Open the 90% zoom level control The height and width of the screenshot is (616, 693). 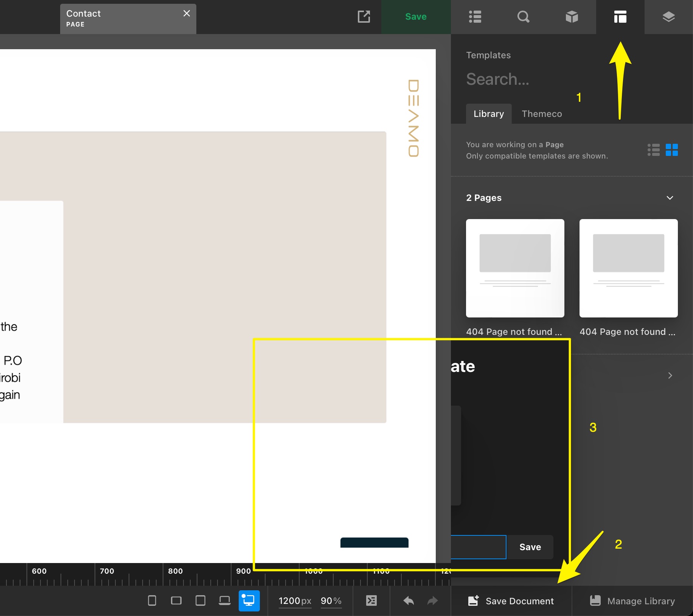click(331, 601)
